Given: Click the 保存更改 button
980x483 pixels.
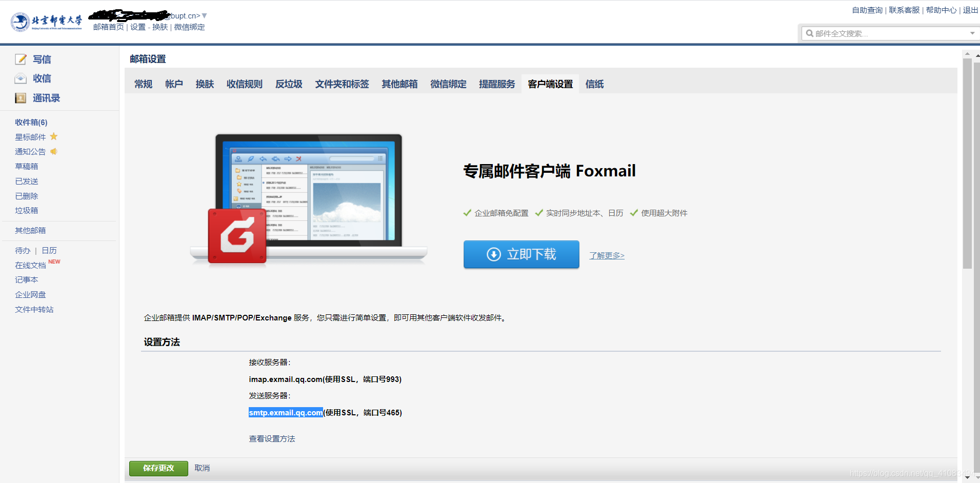Looking at the screenshot, I should tap(158, 468).
